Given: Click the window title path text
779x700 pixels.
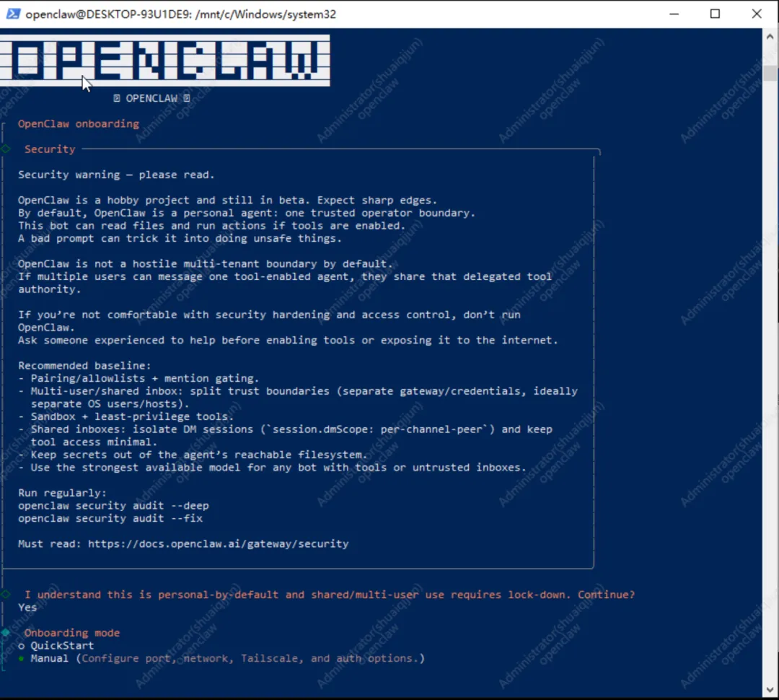Looking at the screenshot, I should (181, 14).
